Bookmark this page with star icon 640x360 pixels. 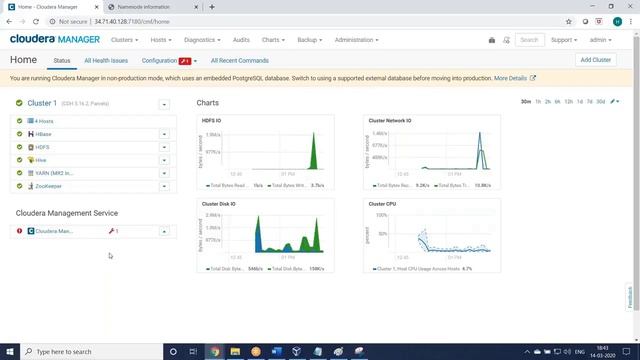(x=569, y=22)
